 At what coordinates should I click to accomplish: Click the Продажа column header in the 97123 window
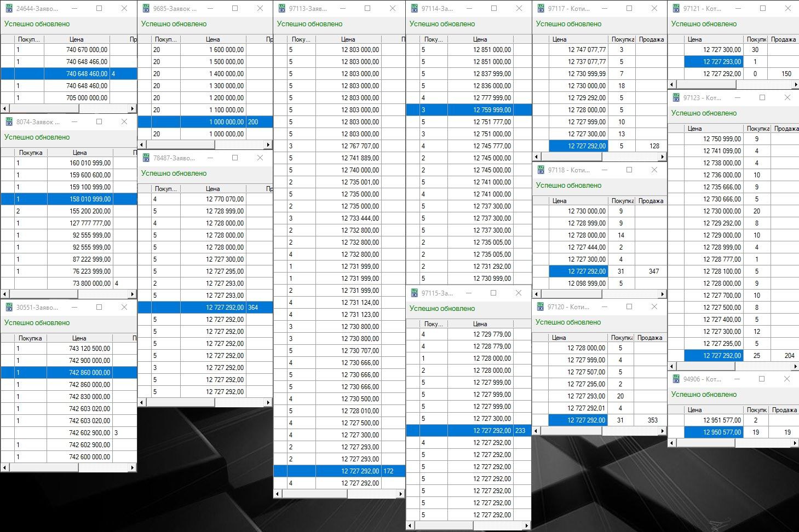tap(786, 129)
